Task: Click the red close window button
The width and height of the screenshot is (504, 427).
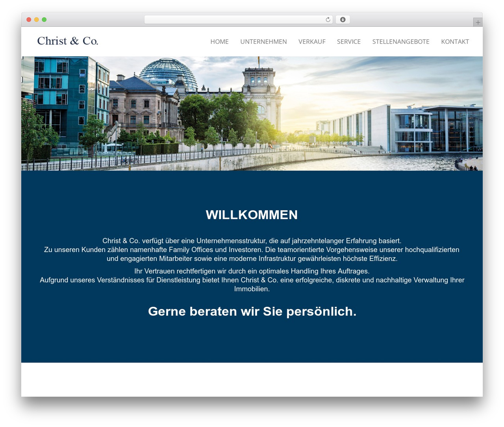Action: pos(29,20)
